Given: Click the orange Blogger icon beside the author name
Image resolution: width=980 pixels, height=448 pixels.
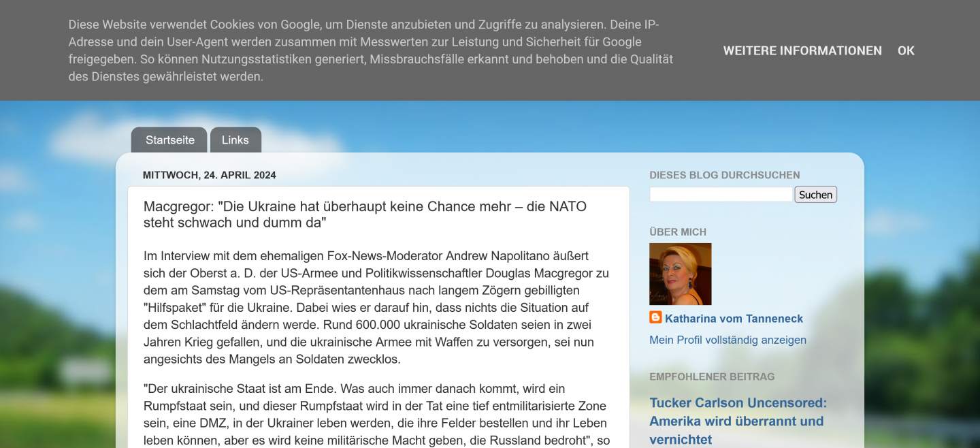Looking at the screenshot, I should (x=654, y=317).
